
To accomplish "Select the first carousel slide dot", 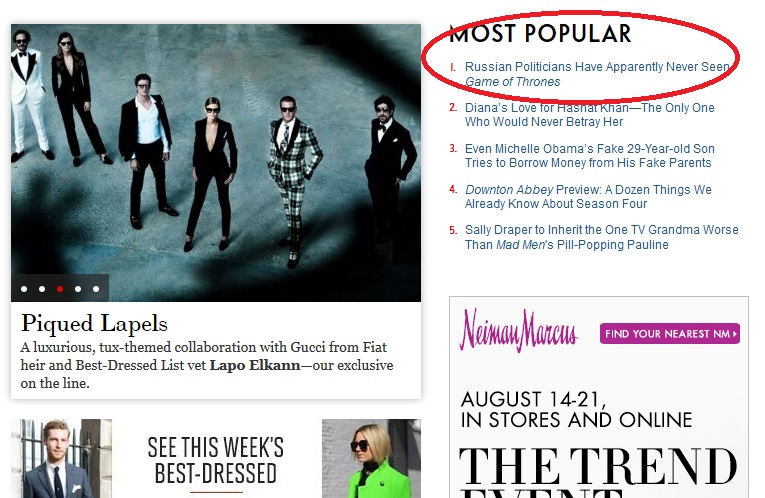I will click(24, 289).
